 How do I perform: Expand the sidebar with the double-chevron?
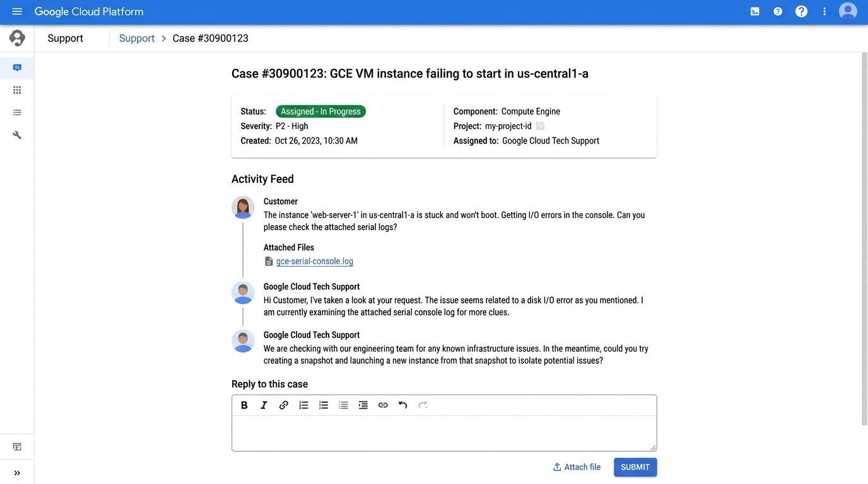(17, 473)
